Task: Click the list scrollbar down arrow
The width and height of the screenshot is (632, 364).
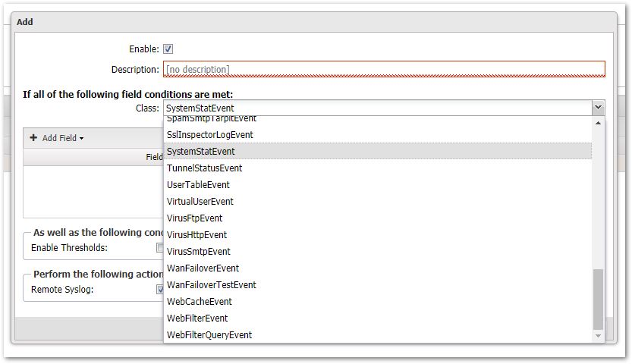Action: (598, 336)
